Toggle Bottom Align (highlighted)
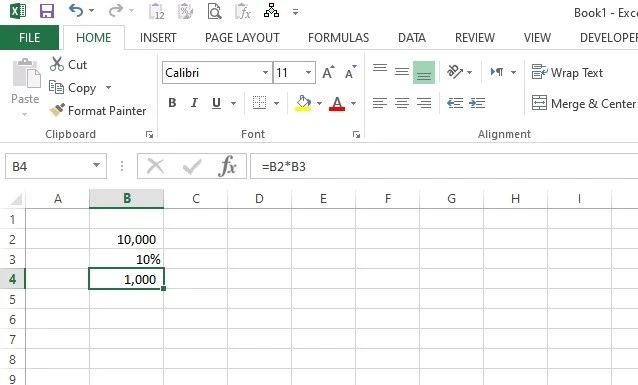This screenshot has width=638, height=385. (x=424, y=72)
